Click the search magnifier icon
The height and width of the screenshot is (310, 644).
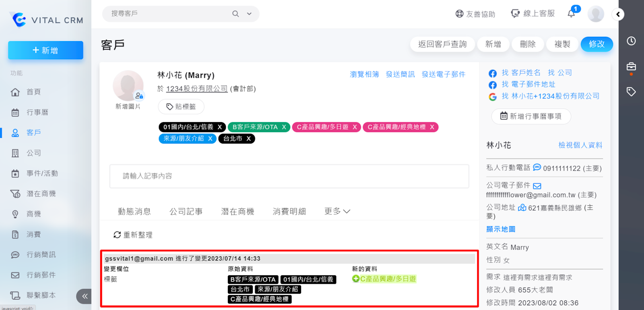tap(235, 14)
